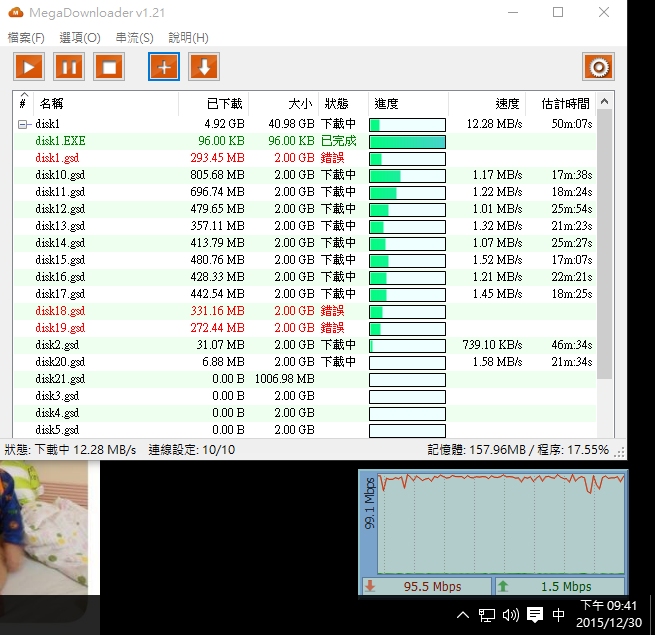Open the 選項(O) menu
The image size is (655, 635).
pyautogui.click(x=80, y=38)
